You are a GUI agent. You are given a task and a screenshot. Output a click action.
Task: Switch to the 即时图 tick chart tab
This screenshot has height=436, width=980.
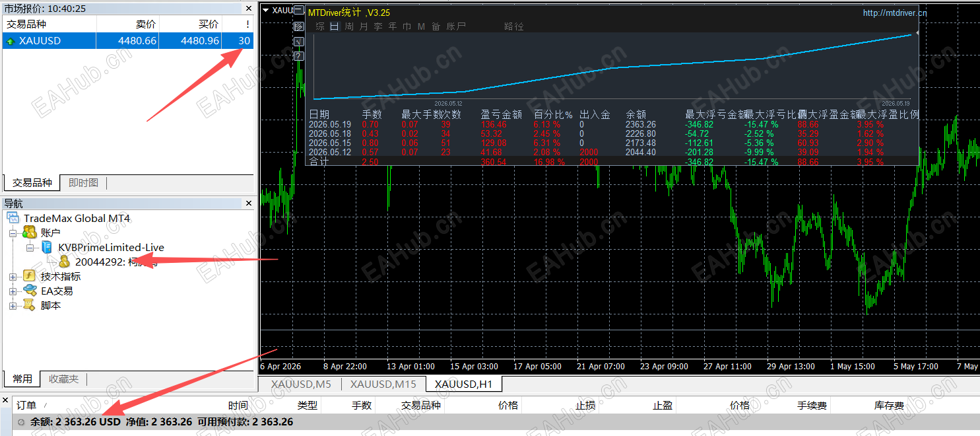(83, 183)
